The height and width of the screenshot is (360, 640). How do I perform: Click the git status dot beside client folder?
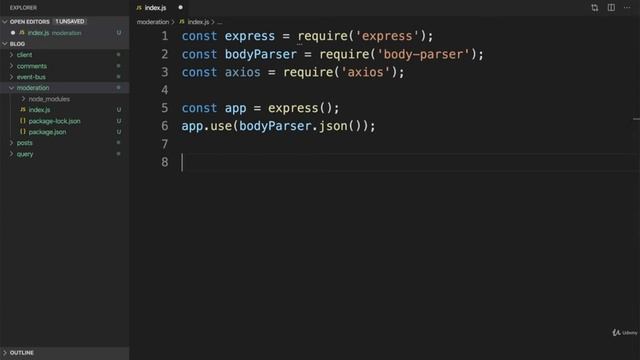pyautogui.click(x=118, y=54)
